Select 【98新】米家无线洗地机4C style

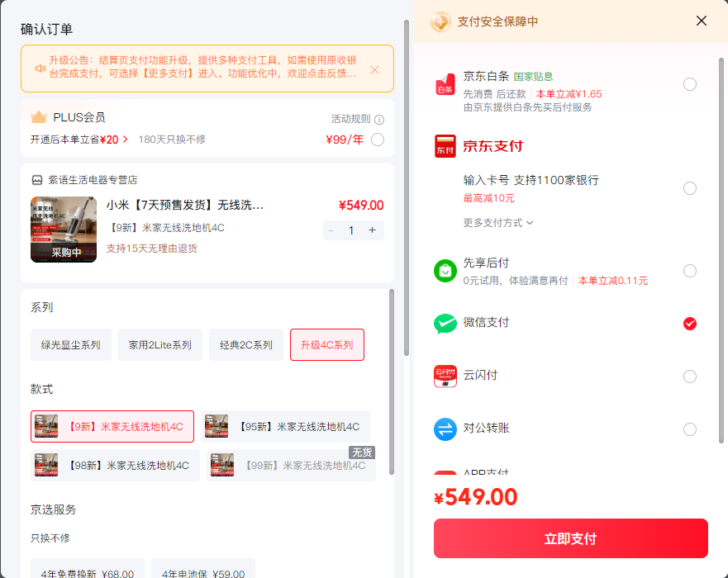(x=115, y=465)
